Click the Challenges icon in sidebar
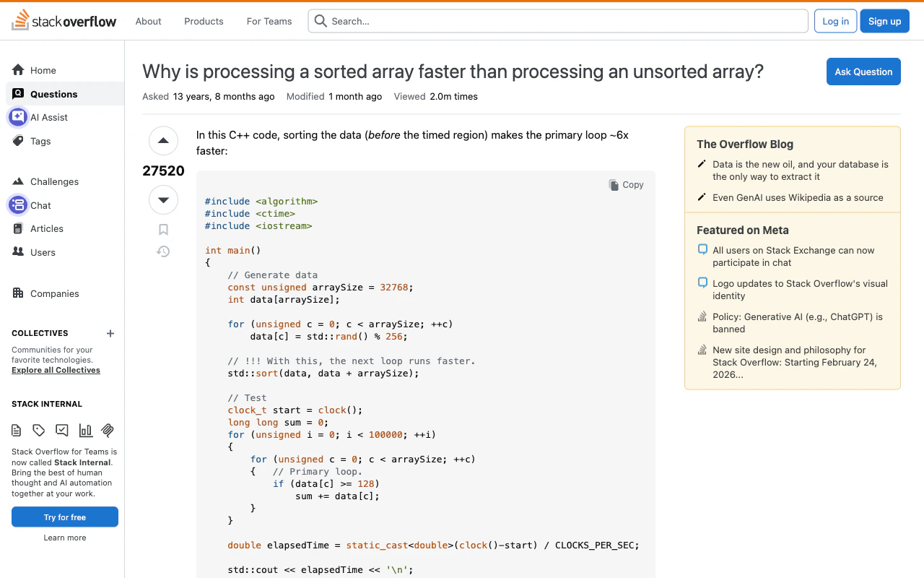924x578 pixels. 18,181
